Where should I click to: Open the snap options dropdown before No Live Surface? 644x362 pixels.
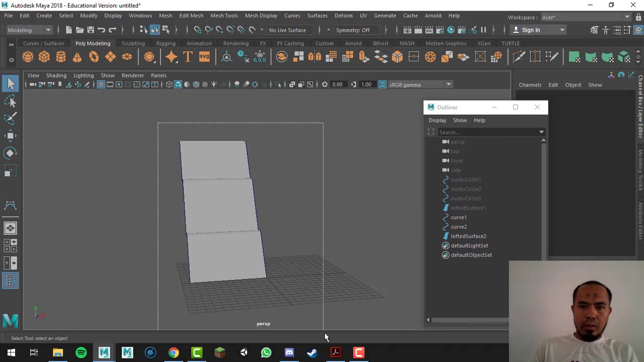pos(262,30)
